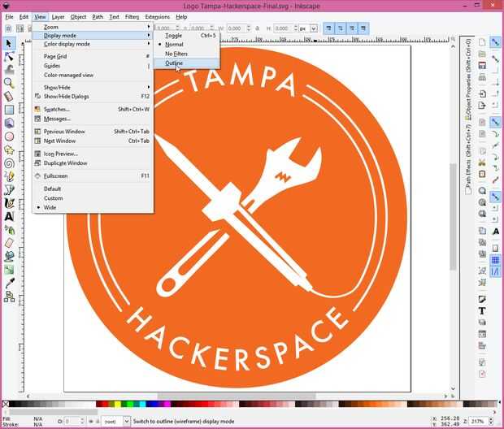
Task: Click the Save document icon
Action: click(x=482, y=66)
